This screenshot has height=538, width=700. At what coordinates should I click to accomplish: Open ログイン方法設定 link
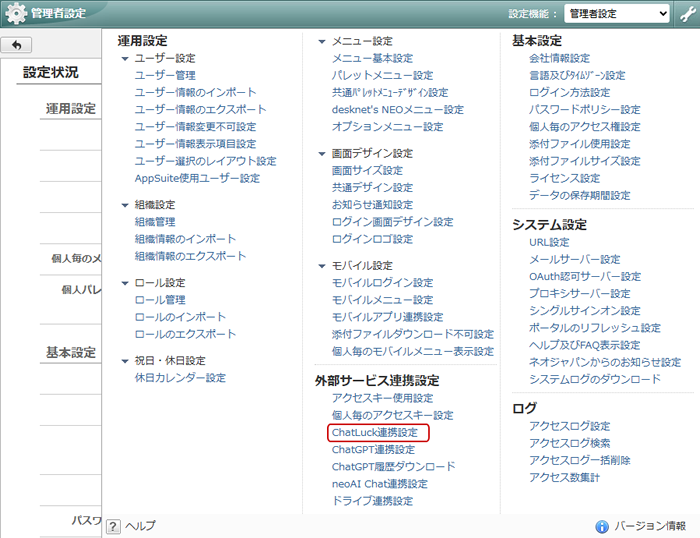click(x=570, y=92)
